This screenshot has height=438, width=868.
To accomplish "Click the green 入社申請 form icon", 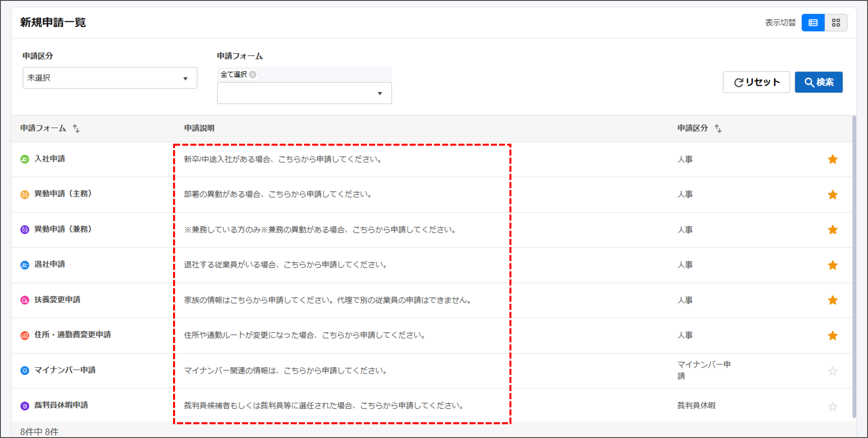I will coord(25,159).
